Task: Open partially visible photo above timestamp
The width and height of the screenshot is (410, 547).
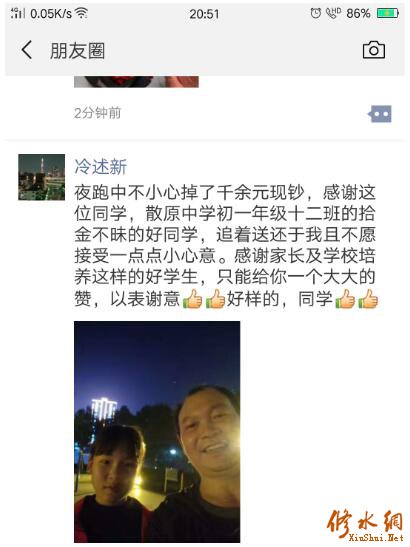Action: click(136, 82)
